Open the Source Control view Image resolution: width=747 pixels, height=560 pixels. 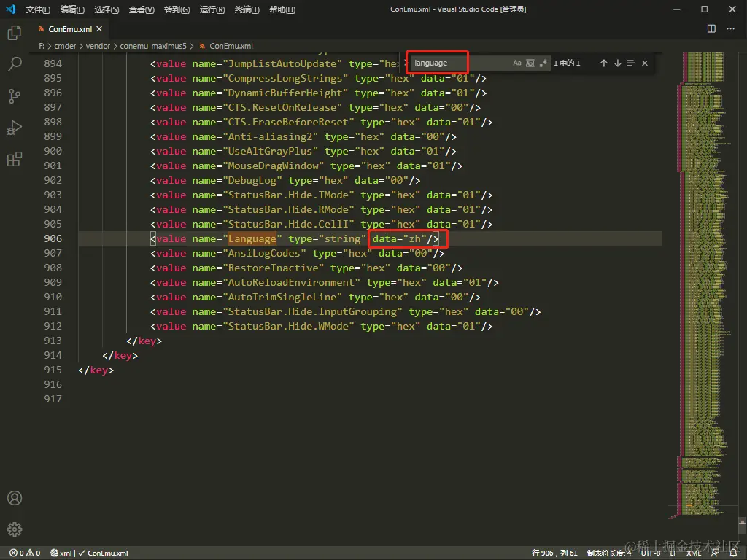point(15,96)
